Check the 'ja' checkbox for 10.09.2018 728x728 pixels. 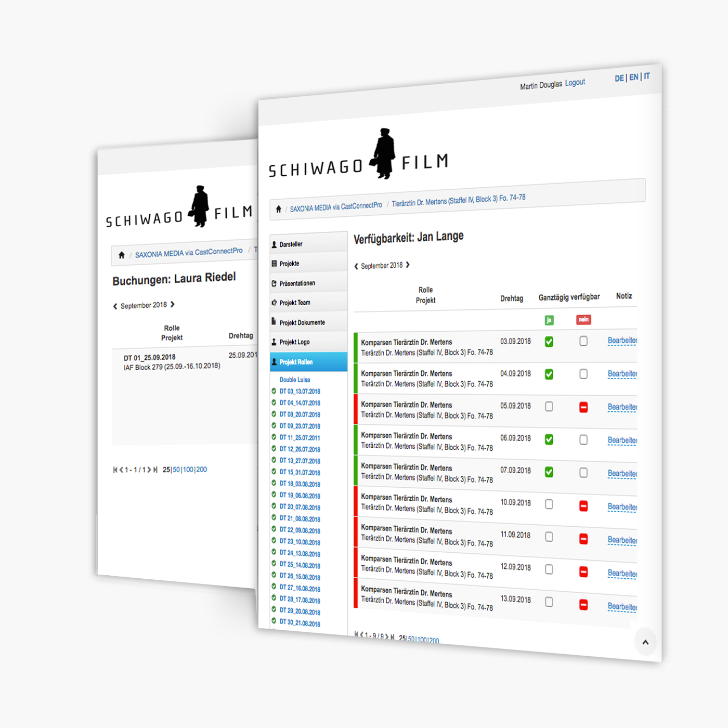(x=549, y=504)
